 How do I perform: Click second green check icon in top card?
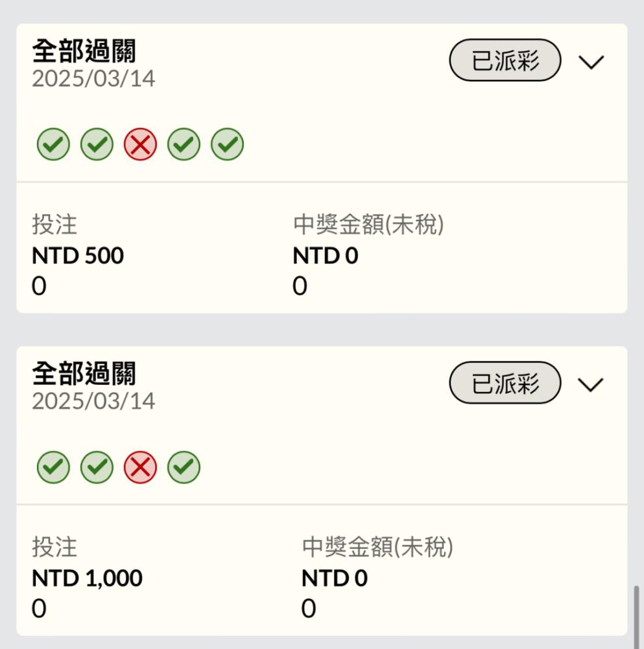click(97, 144)
